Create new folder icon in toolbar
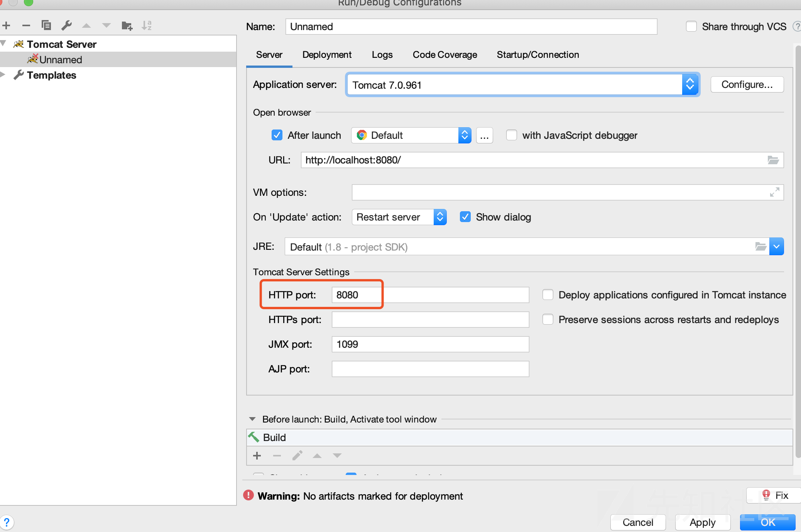The height and width of the screenshot is (532, 801). [127, 26]
